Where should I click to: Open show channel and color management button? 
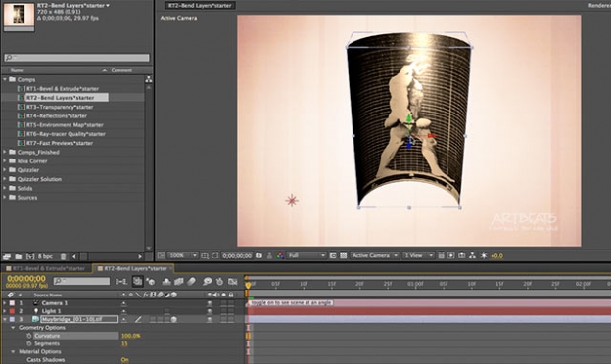coord(280,255)
